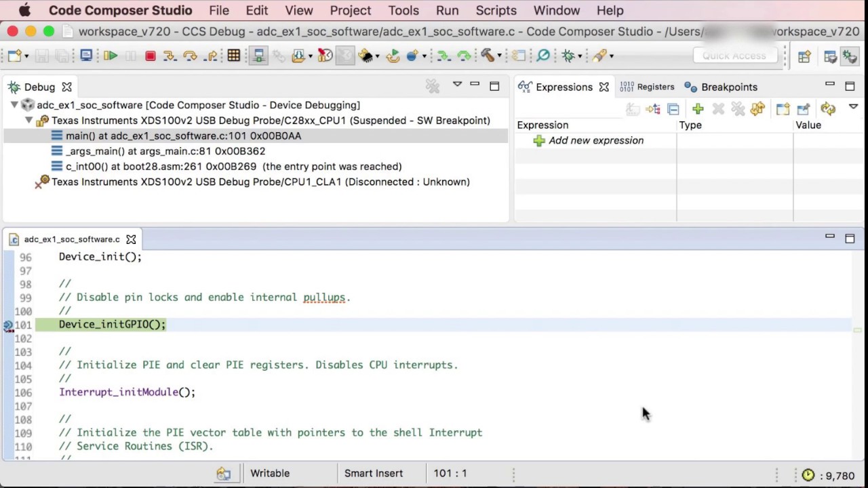This screenshot has height=488, width=868.
Task: Click the search flashlight toolbar icon
Action: click(x=599, y=56)
